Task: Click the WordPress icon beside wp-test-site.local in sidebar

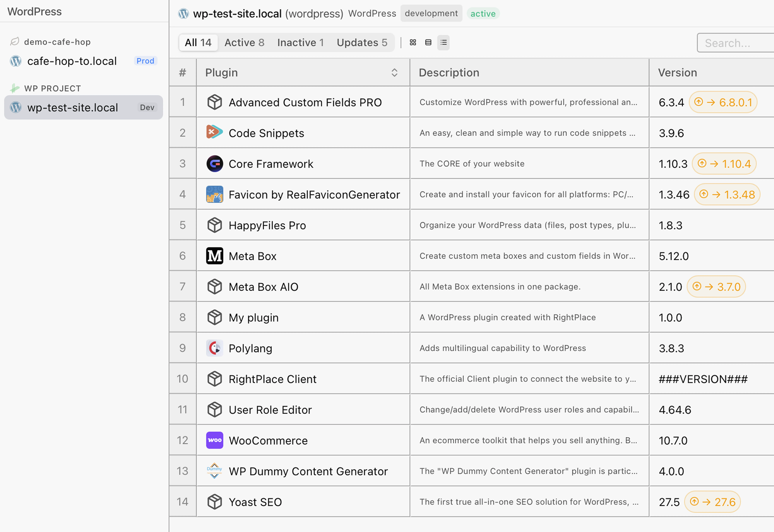Action: [x=16, y=107]
